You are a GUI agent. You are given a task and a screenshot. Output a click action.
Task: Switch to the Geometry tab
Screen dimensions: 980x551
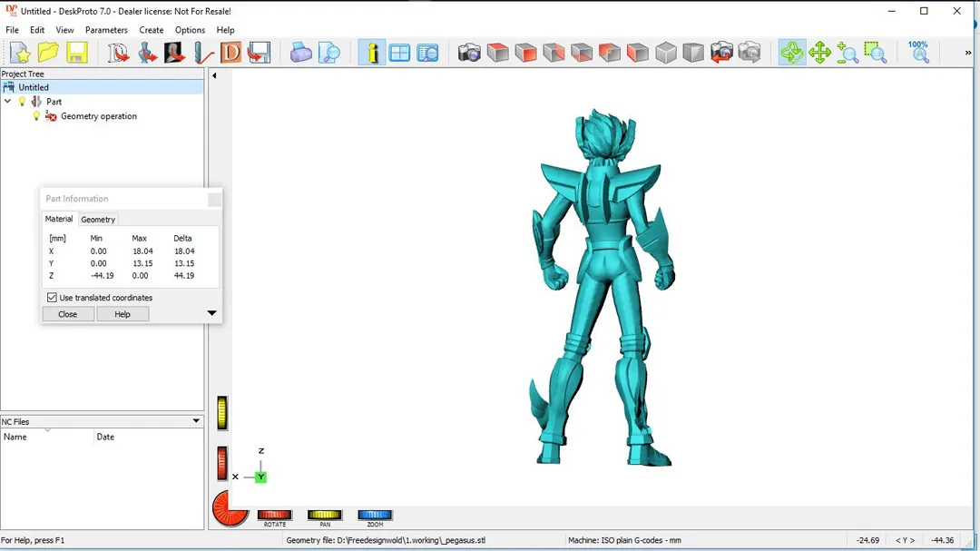pyautogui.click(x=98, y=220)
